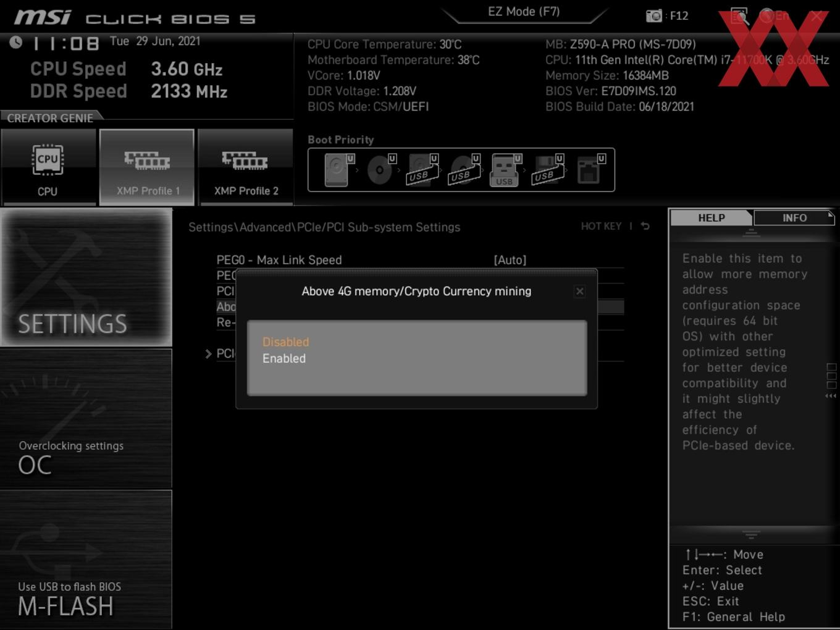Select the USB key boot device icon
This screenshot has width=840, height=630.
505,170
